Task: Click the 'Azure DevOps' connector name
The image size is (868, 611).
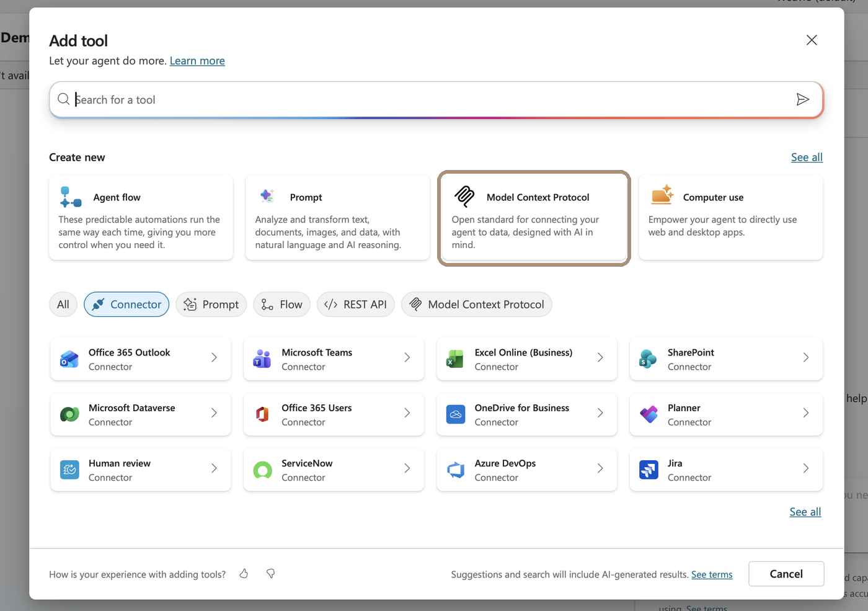Action: point(505,463)
